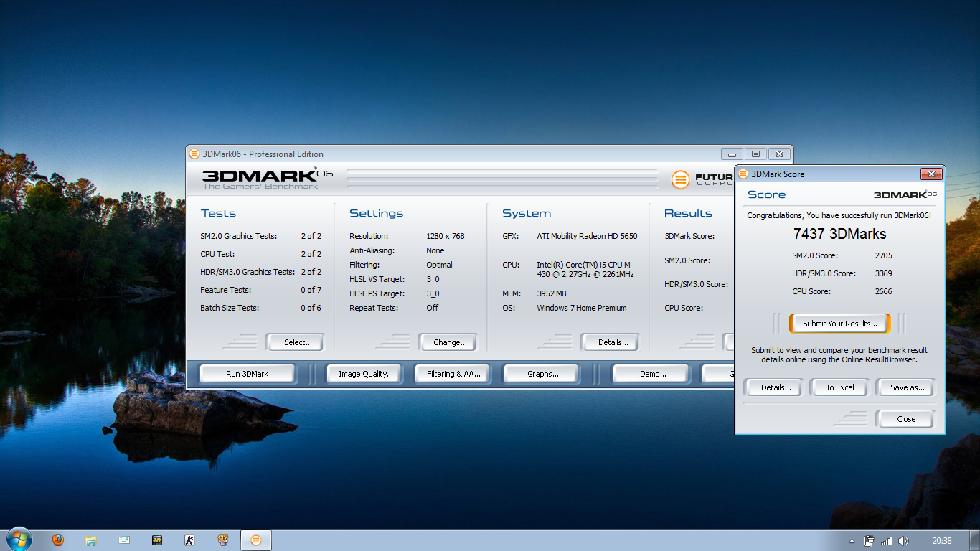Open the Counter-Strike taskbar icon
This screenshot has width=980, height=551.
coord(190,540)
